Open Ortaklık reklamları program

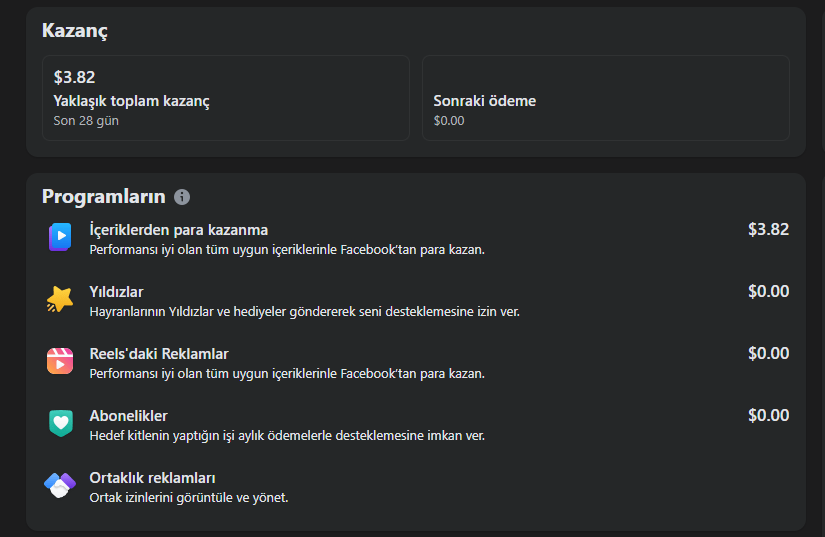click(416, 487)
